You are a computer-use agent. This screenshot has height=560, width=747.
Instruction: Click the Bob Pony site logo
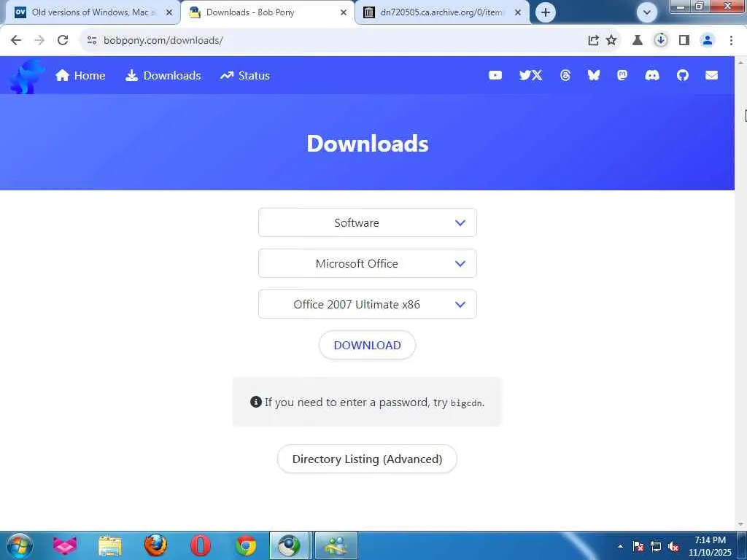pos(27,76)
